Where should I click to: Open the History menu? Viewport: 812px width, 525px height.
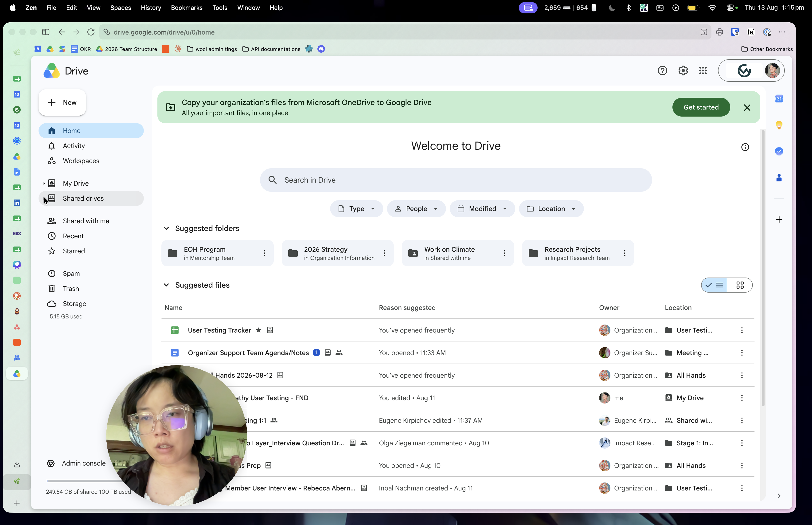pos(151,8)
